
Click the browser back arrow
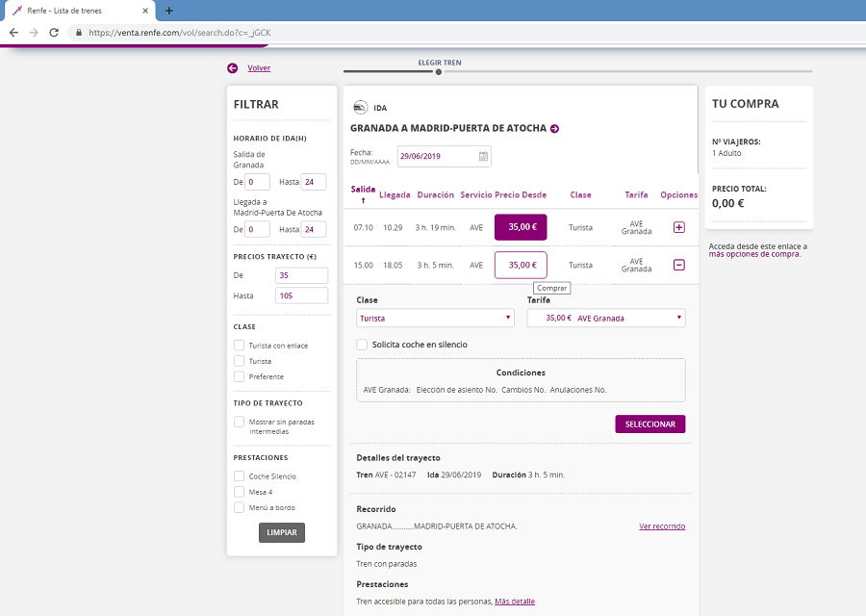(13, 32)
